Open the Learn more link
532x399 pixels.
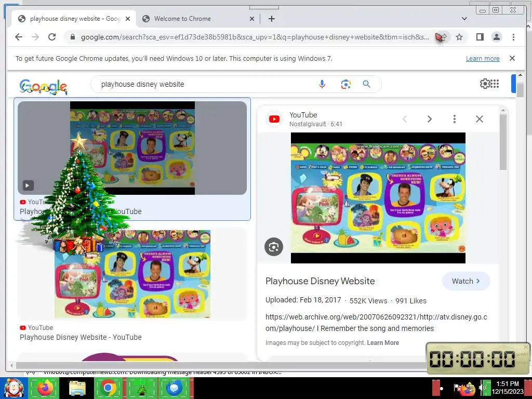pyautogui.click(x=483, y=58)
